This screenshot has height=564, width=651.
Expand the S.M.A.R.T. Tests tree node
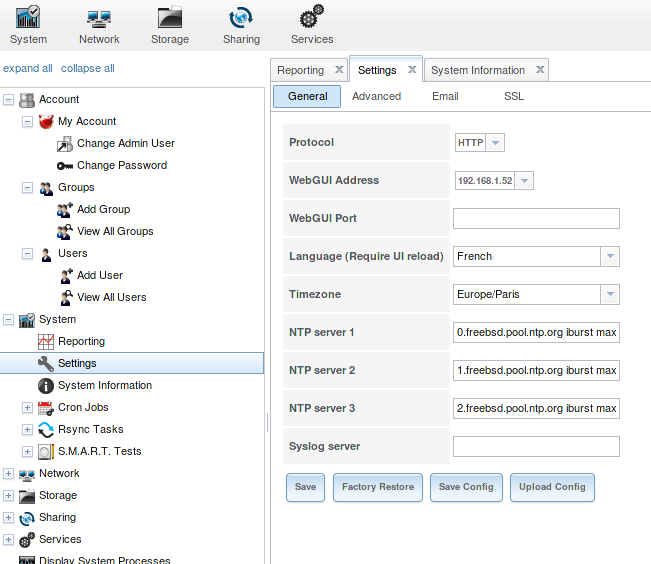27,452
